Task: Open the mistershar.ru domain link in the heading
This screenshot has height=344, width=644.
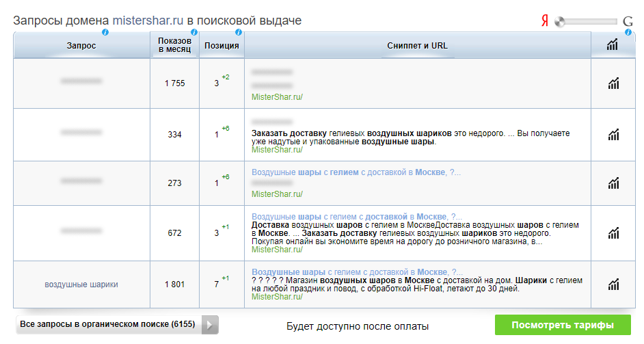Action: (148, 21)
